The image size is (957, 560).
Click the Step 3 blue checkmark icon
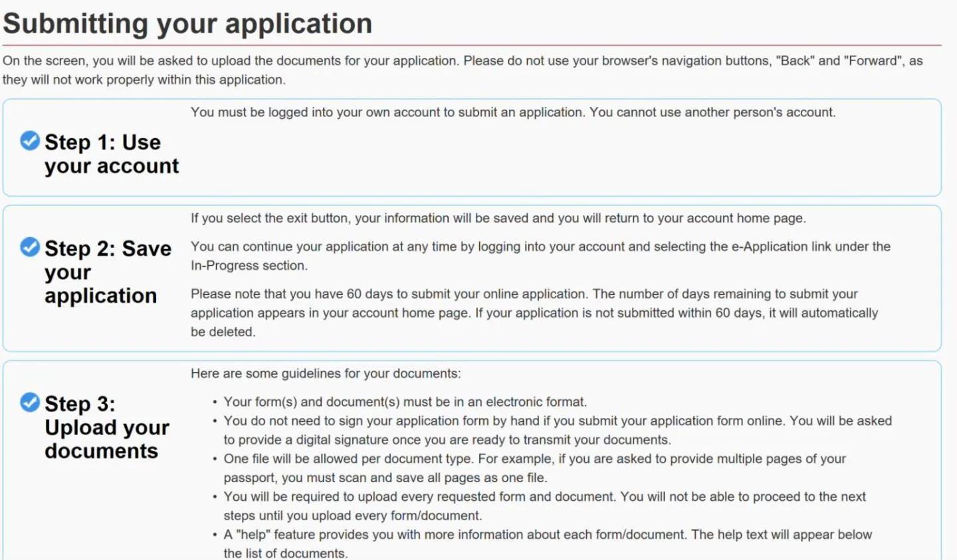click(x=30, y=402)
